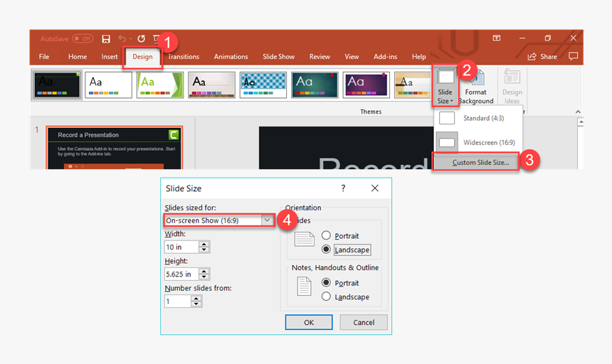The image size is (612, 364).
Task: Select slide 1 thumbnail in panel
Action: pos(115,148)
